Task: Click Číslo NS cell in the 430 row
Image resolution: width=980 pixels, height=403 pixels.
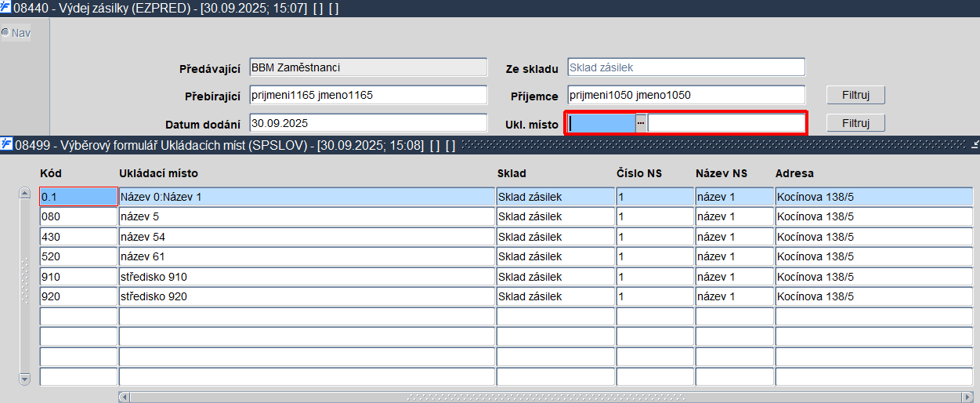Action: click(655, 236)
